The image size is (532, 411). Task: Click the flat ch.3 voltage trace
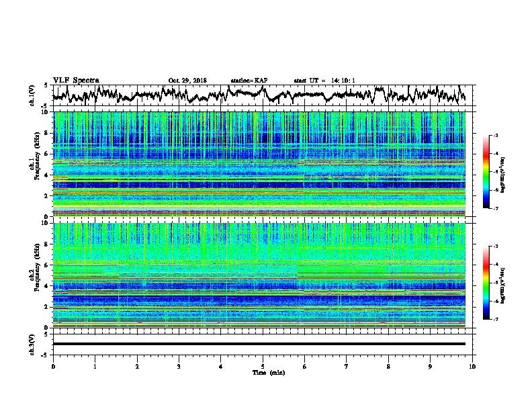click(x=259, y=344)
